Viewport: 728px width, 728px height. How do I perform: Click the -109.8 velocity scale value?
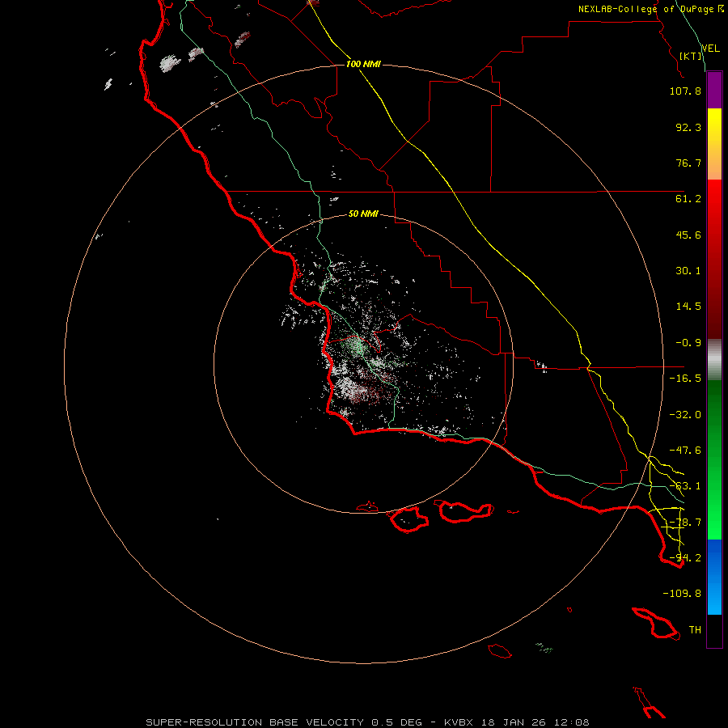(x=682, y=594)
